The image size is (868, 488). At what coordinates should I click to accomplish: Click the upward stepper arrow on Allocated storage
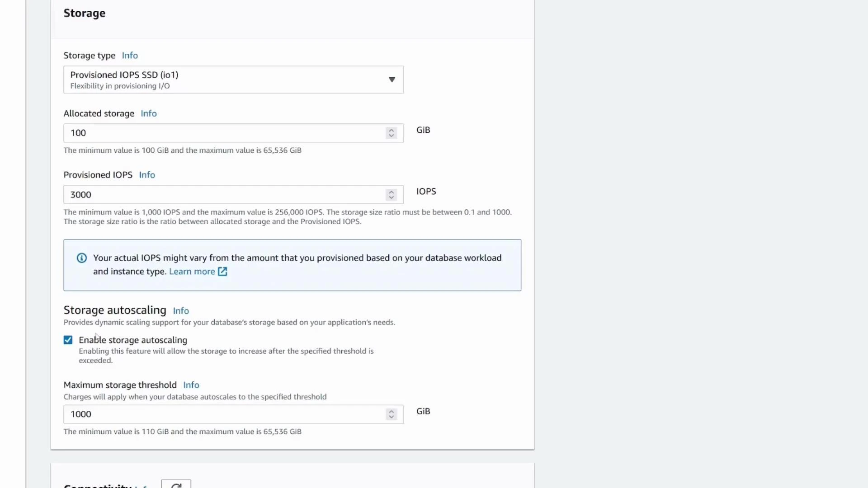(391, 130)
